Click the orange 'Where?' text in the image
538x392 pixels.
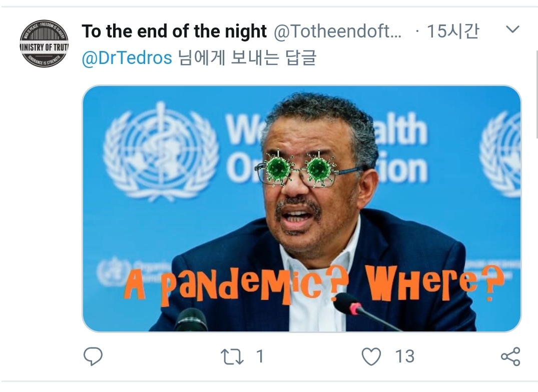(x=434, y=283)
